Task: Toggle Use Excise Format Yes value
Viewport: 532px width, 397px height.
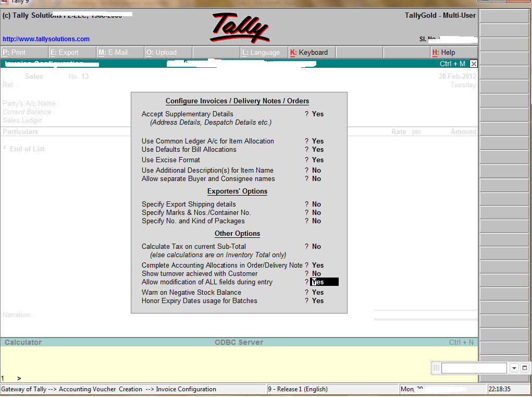Action: pos(318,160)
